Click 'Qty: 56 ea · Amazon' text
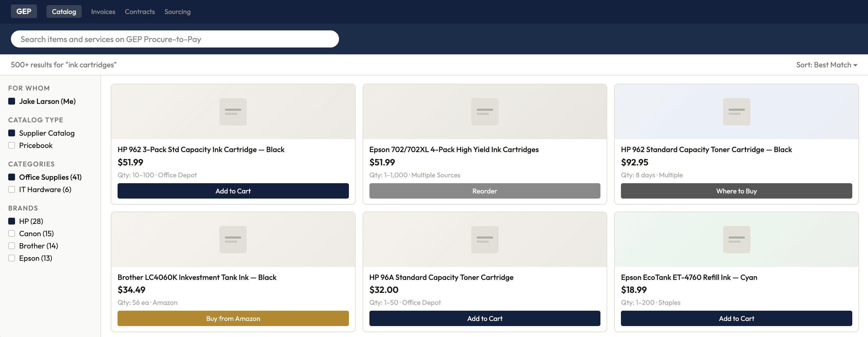This screenshot has height=337, width=868. click(x=148, y=302)
